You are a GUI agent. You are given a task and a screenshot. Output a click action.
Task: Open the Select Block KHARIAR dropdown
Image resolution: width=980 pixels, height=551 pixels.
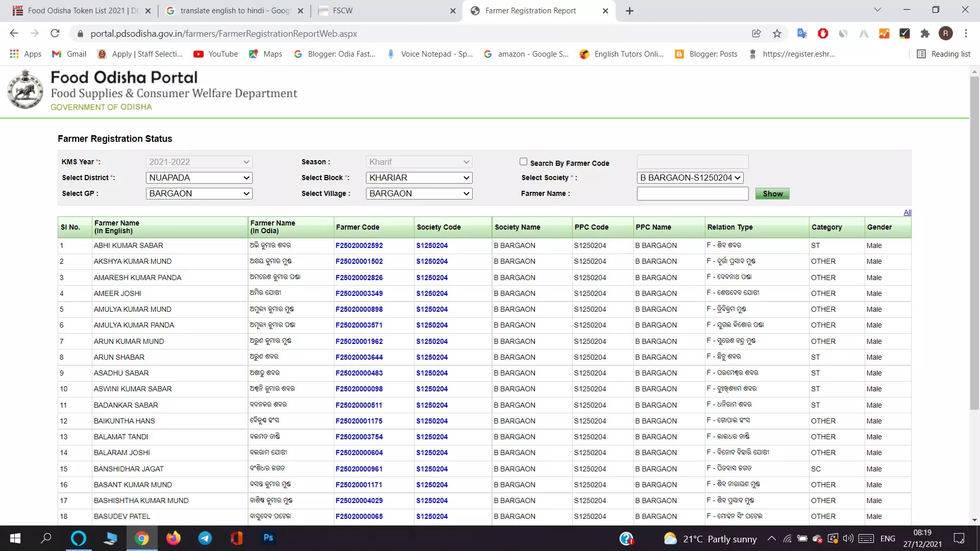pos(419,178)
